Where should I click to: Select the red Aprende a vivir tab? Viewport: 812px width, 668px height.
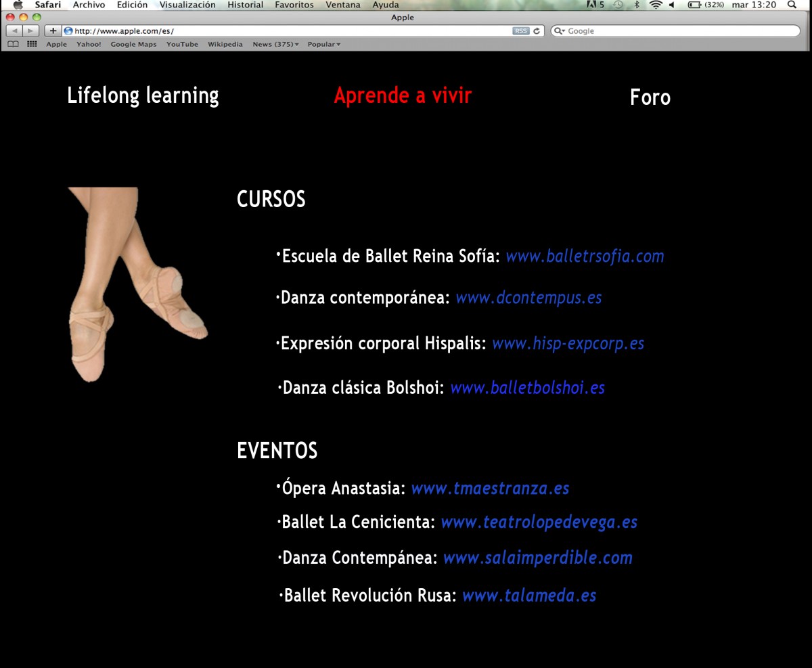403,95
